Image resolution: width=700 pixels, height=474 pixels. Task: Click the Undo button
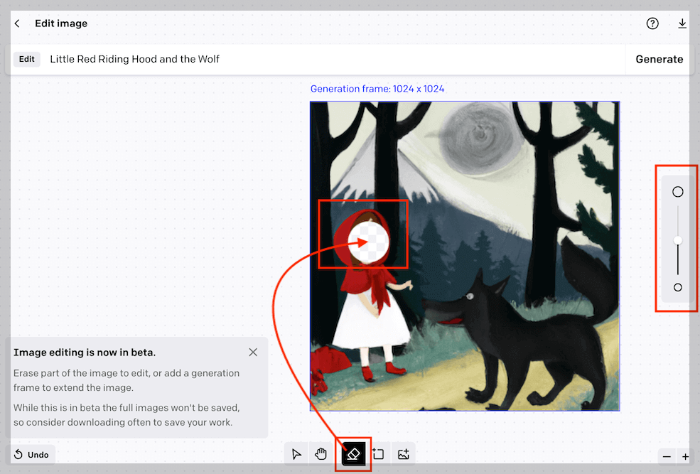[x=31, y=454]
